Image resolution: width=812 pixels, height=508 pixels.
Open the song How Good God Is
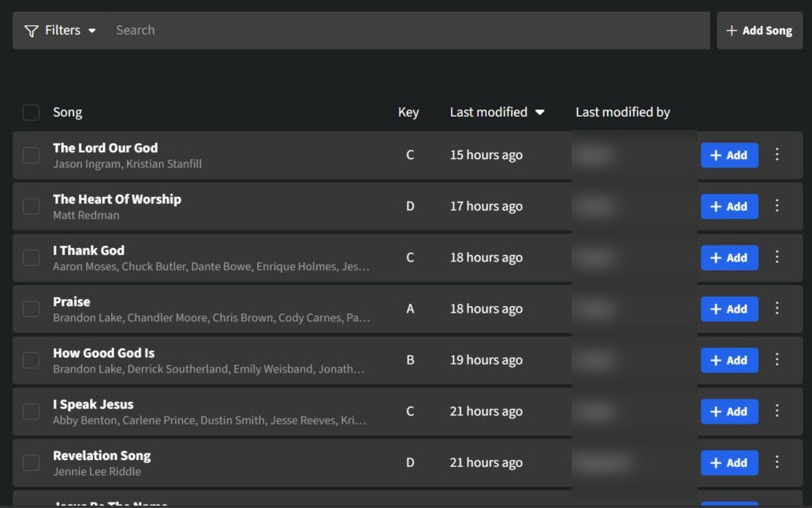[x=103, y=353]
